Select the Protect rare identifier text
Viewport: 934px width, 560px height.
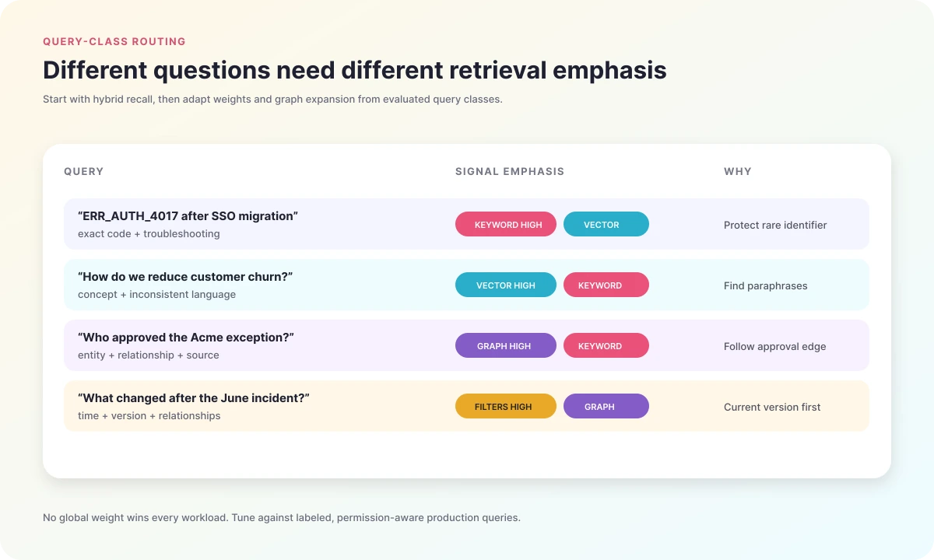[x=775, y=225]
